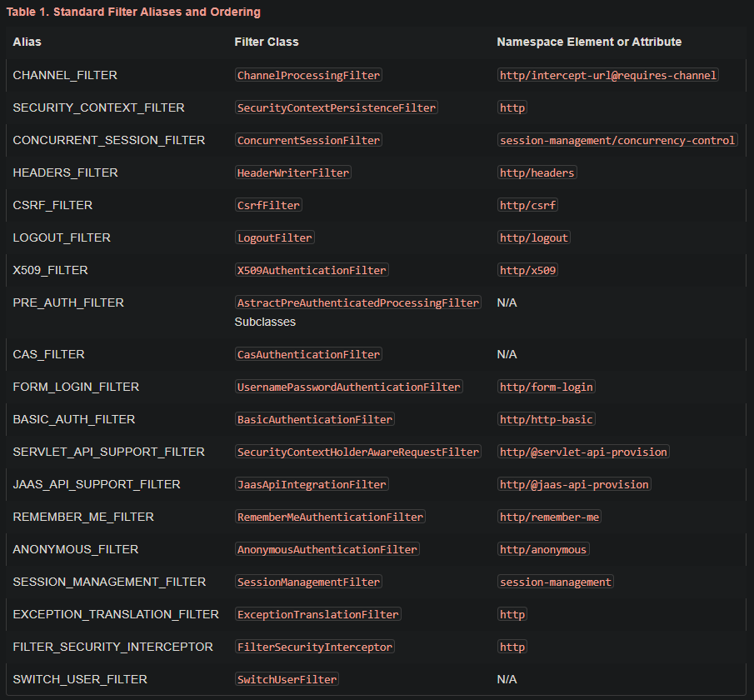
Task: Click X509_FILTER alias
Action: (x=51, y=270)
